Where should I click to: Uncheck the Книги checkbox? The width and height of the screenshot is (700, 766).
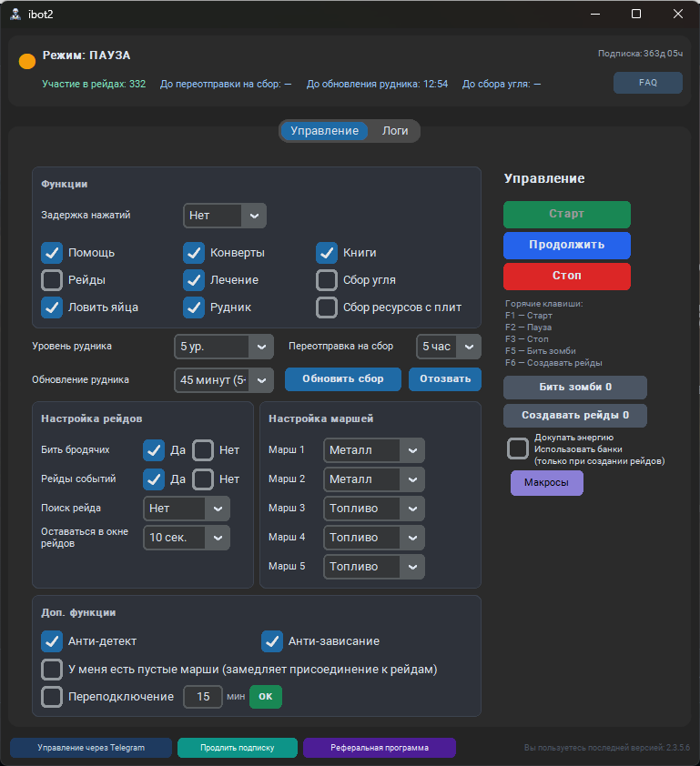pos(327,253)
